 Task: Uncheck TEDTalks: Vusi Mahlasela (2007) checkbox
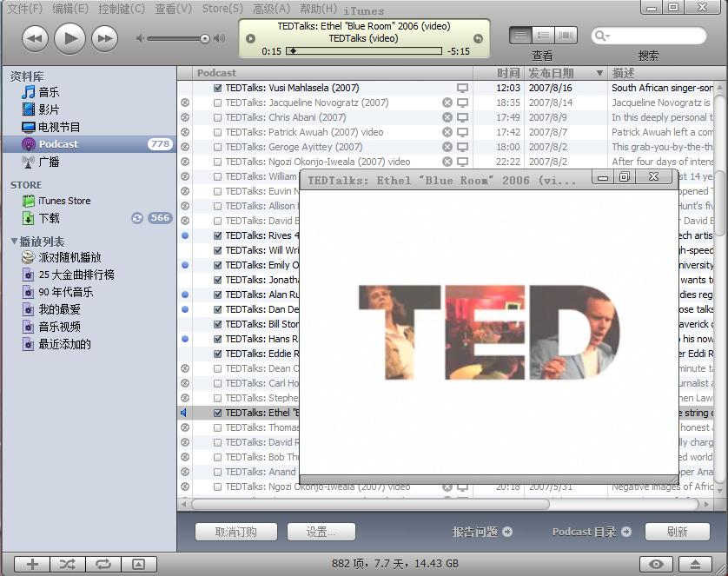(217, 88)
